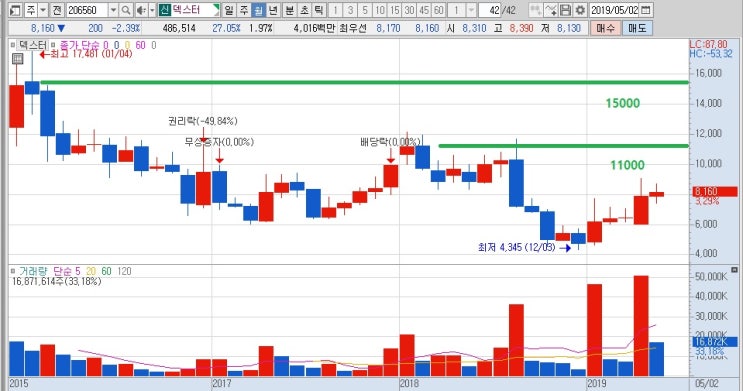This screenshot has height=391, width=743.
Task: Click the date field 2019/05/02
Action: pos(615,10)
